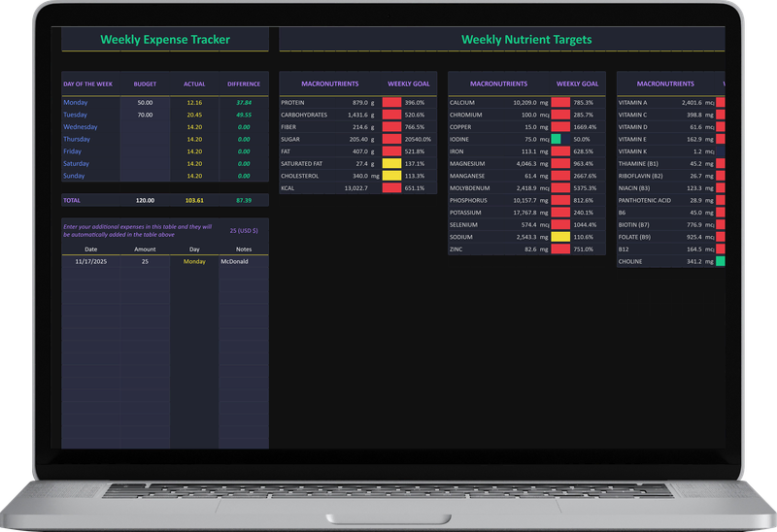The image size is (777, 532).
Task: Edit the McDonald notes cell
Action: tap(244, 261)
